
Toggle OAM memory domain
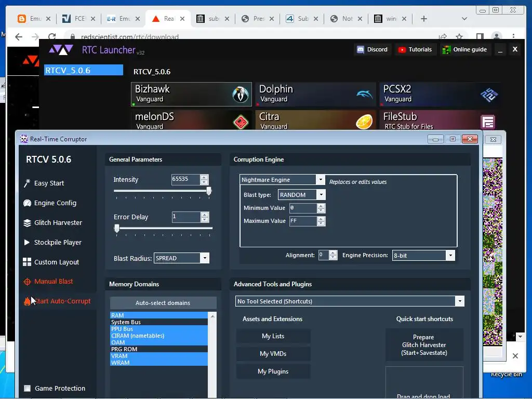point(159,342)
